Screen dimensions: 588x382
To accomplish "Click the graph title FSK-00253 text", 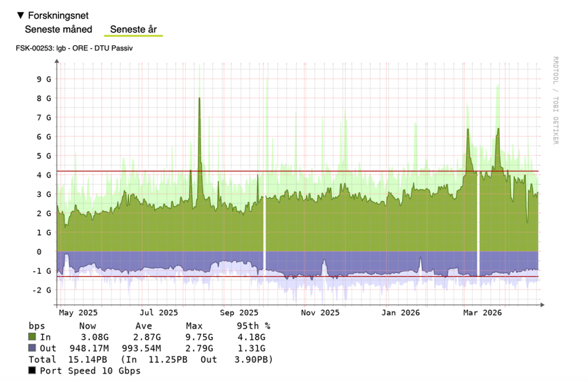I will (x=74, y=48).
